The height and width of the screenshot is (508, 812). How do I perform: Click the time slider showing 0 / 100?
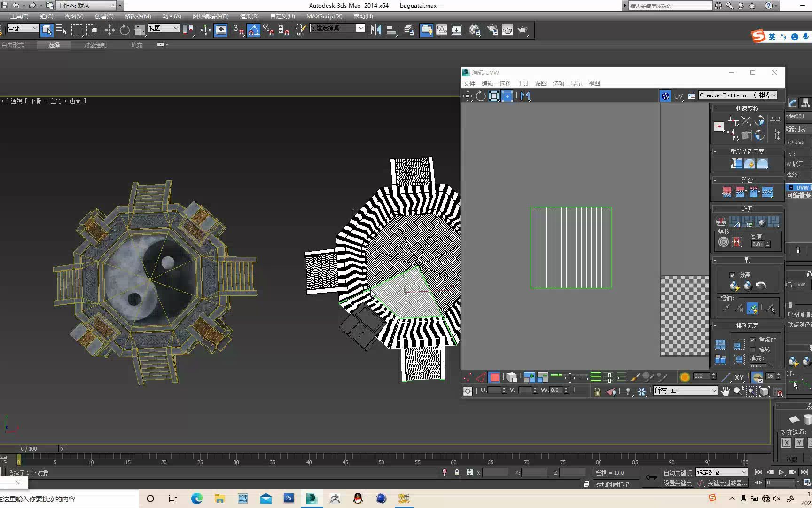pyautogui.click(x=29, y=449)
